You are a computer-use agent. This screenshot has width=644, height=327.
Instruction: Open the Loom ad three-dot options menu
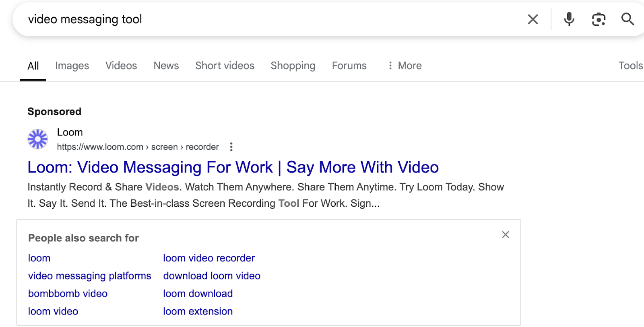coord(231,147)
